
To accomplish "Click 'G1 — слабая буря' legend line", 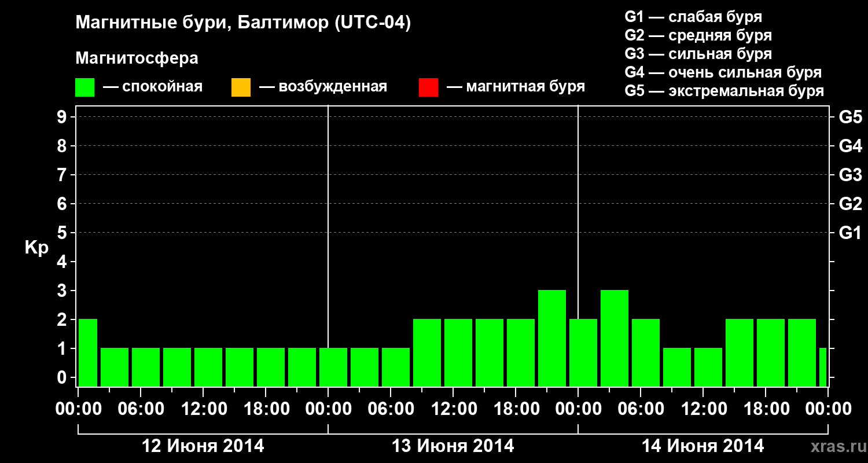I will [693, 17].
